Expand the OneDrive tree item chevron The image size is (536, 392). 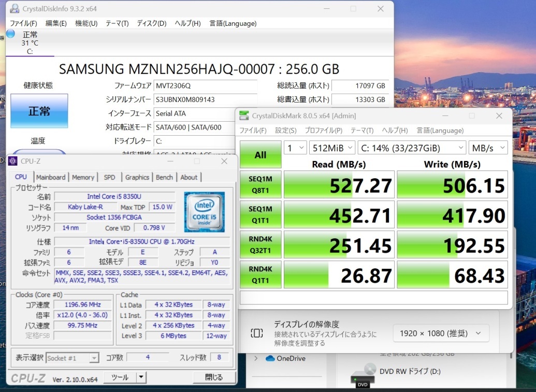pyautogui.click(x=256, y=358)
